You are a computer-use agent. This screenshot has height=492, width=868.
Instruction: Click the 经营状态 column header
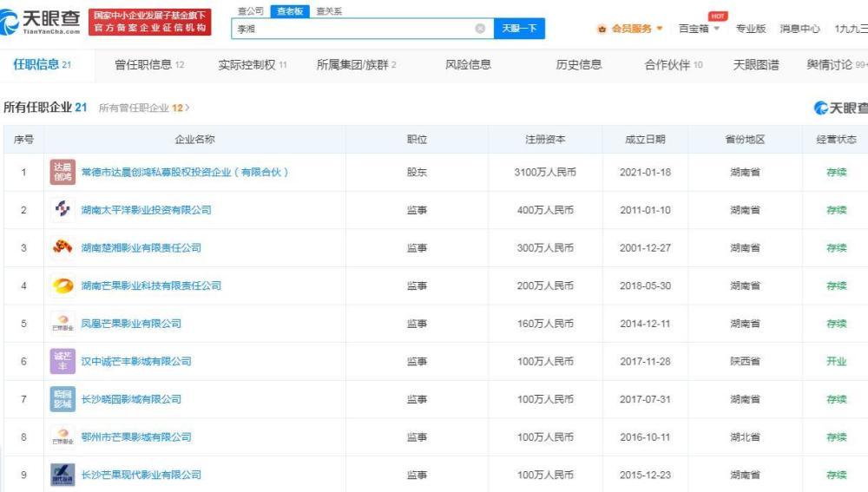[837, 140]
